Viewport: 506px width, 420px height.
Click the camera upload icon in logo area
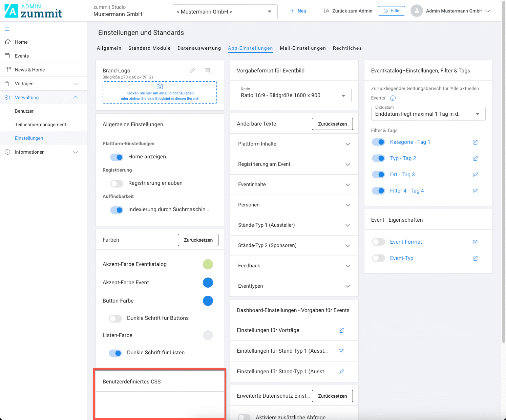coord(160,87)
